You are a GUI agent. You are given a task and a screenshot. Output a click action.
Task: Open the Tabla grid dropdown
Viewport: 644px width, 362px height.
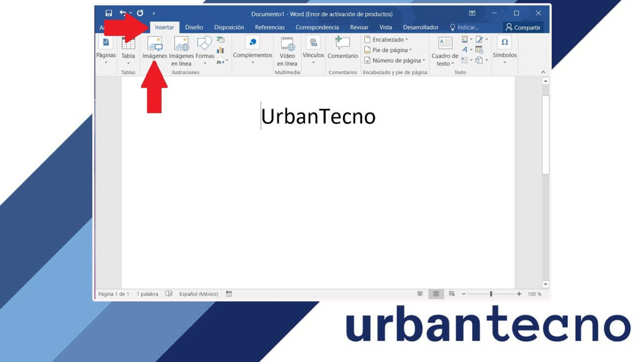[128, 50]
